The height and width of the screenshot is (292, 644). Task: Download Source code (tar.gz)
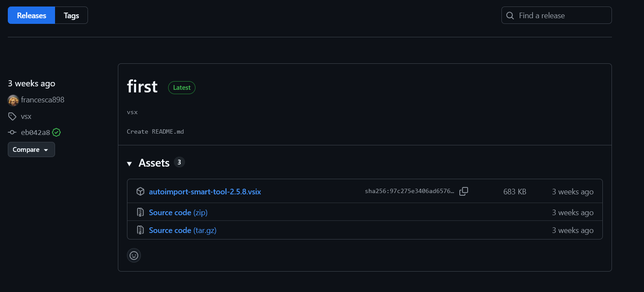182,230
